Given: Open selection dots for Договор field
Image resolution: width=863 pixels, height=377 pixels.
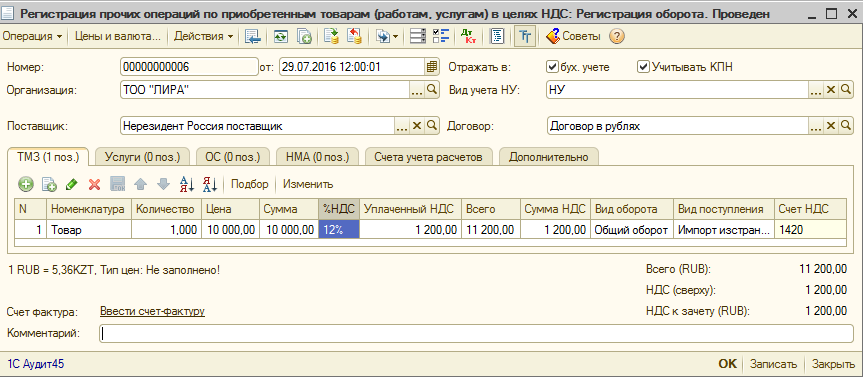Looking at the screenshot, I should (816, 126).
